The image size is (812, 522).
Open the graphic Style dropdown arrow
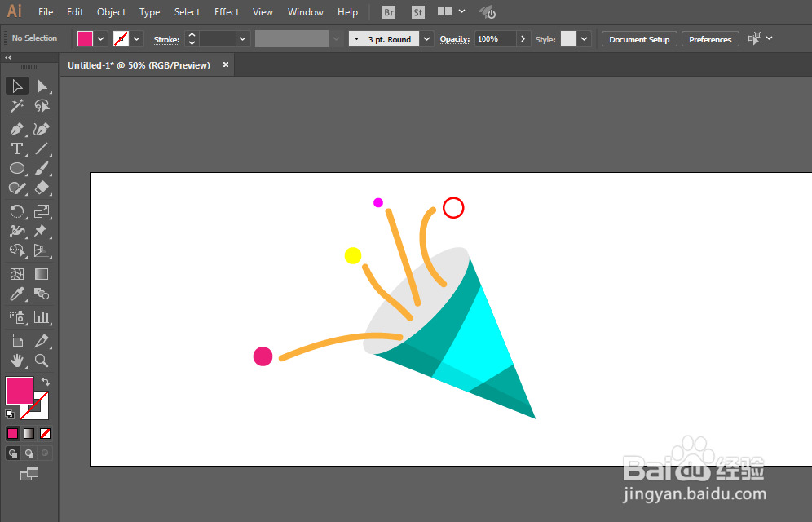pos(585,39)
